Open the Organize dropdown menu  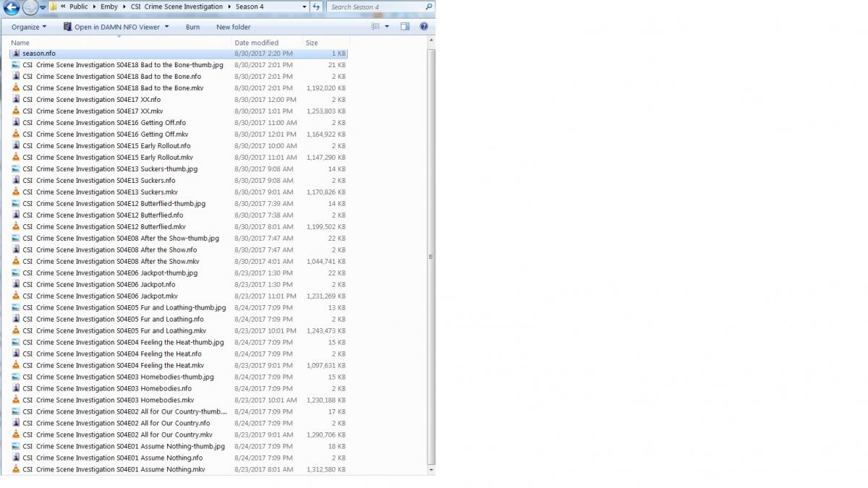(x=28, y=27)
